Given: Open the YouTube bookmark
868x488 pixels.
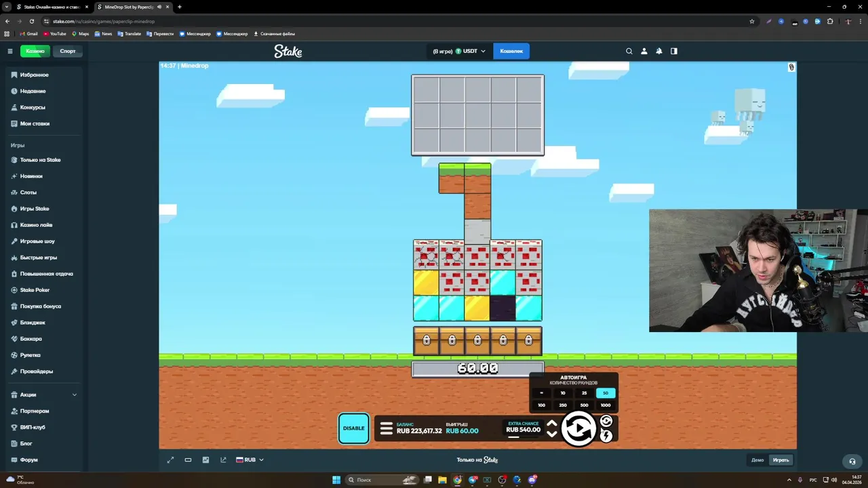Looking at the screenshot, I should [x=55, y=33].
